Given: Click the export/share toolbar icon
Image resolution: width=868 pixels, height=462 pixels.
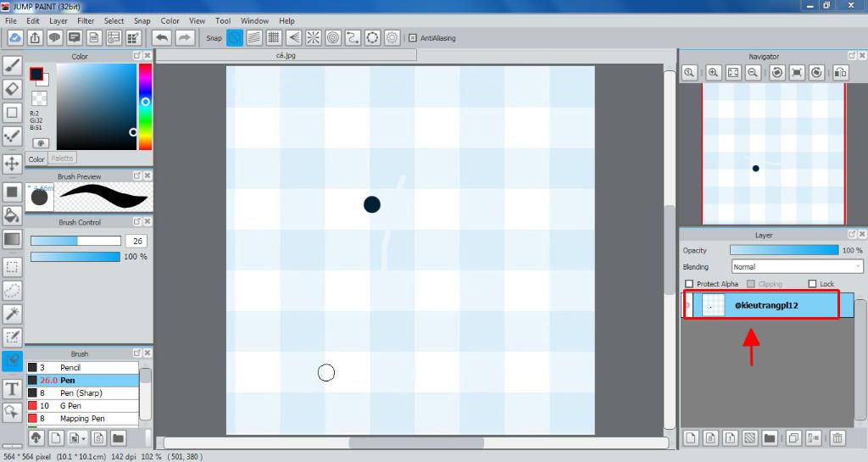Looking at the screenshot, I should (35, 37).
